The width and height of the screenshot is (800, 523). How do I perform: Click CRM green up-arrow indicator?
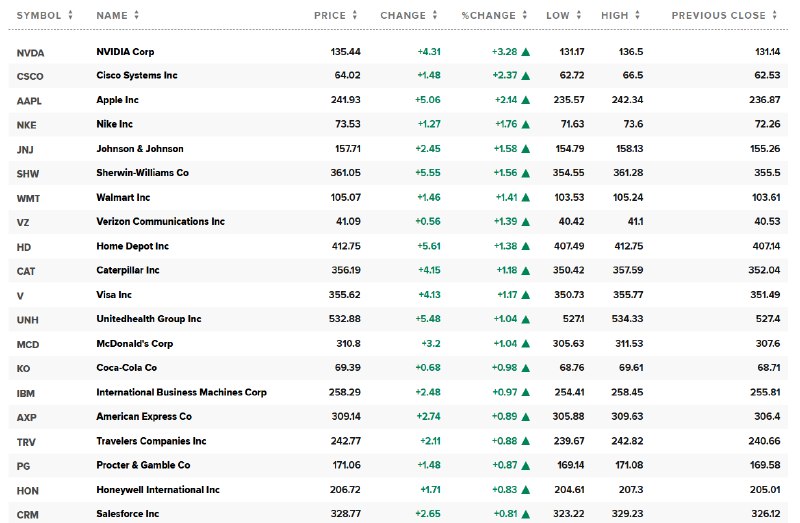pyautogui.click(x=526, y=514)
